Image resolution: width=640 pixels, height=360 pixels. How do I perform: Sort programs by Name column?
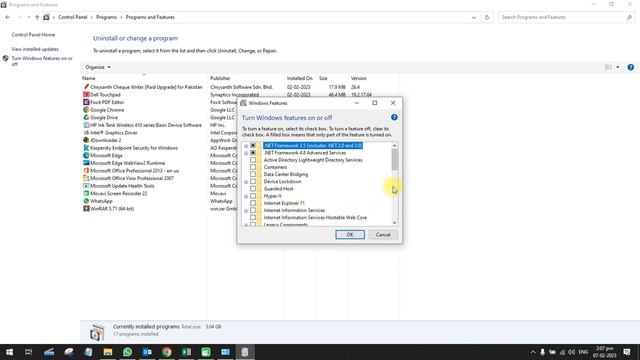click(x=89, y=78)
